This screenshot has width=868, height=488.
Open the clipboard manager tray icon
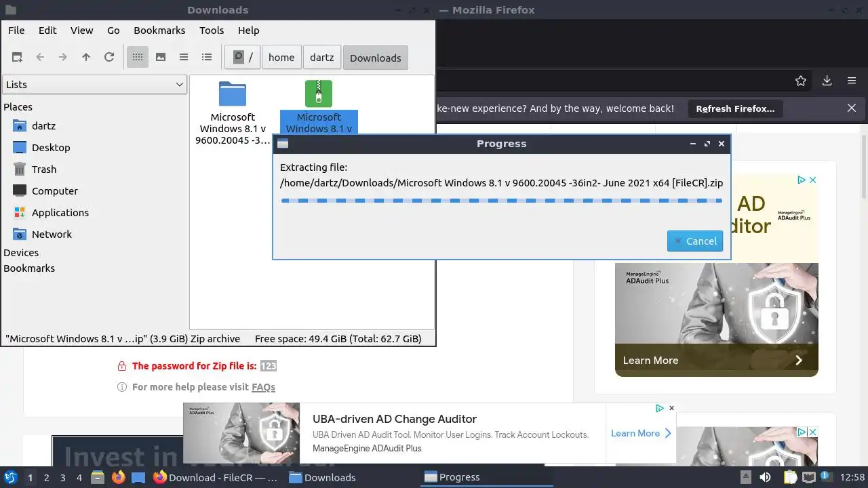pos(791,477)
